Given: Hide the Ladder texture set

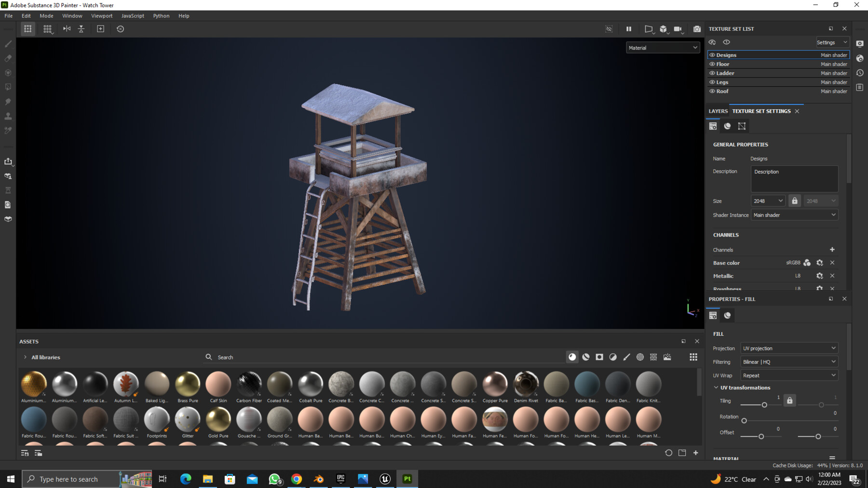Looking at the screenshot, I should point(712,73).
